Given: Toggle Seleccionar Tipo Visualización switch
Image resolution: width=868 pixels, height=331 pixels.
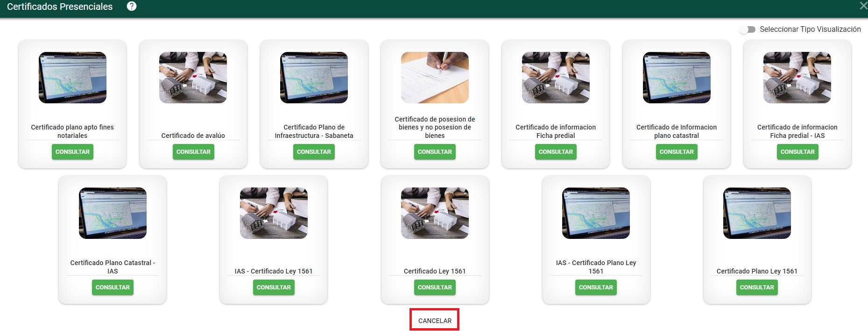Looking at the screenshot, I should [x=748, y=29].
